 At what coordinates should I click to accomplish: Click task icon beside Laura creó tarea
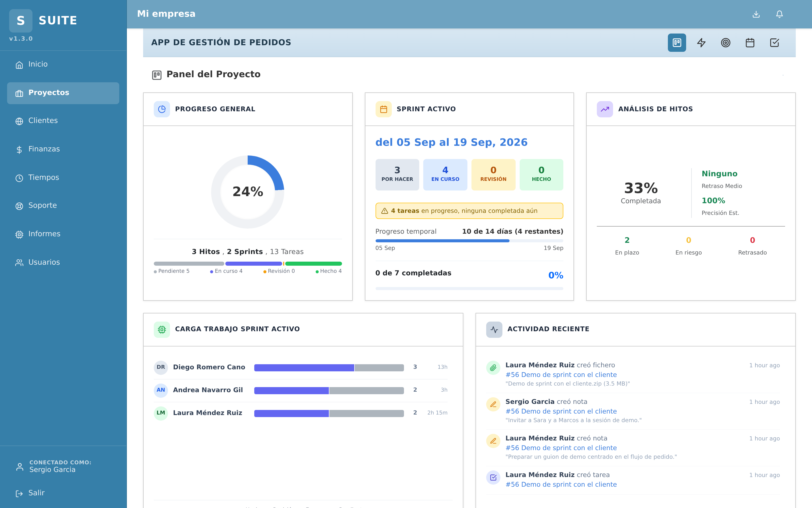tap(493, 478)
